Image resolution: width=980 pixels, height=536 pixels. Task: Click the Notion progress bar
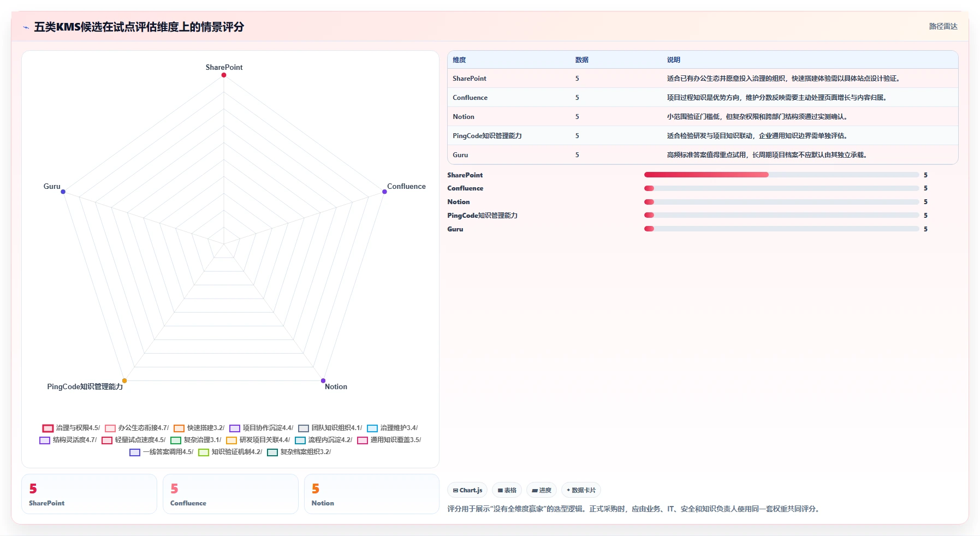pyautogui.click(x=782, y=202)
